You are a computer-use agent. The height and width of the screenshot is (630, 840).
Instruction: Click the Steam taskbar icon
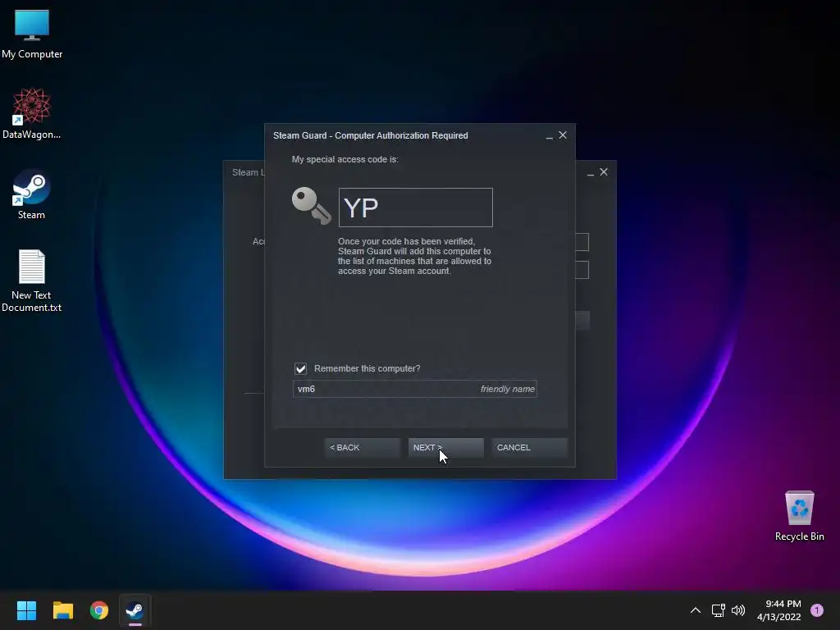[135, 610]
